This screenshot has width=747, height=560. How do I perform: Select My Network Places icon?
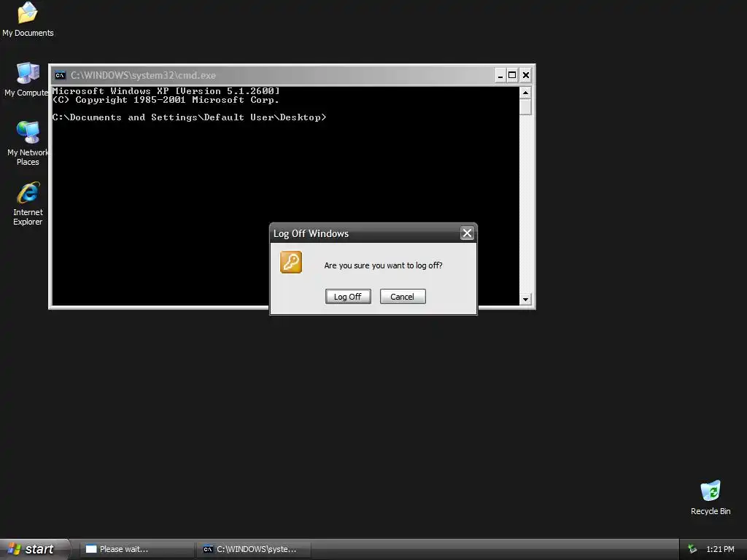(x=28, y=143)
